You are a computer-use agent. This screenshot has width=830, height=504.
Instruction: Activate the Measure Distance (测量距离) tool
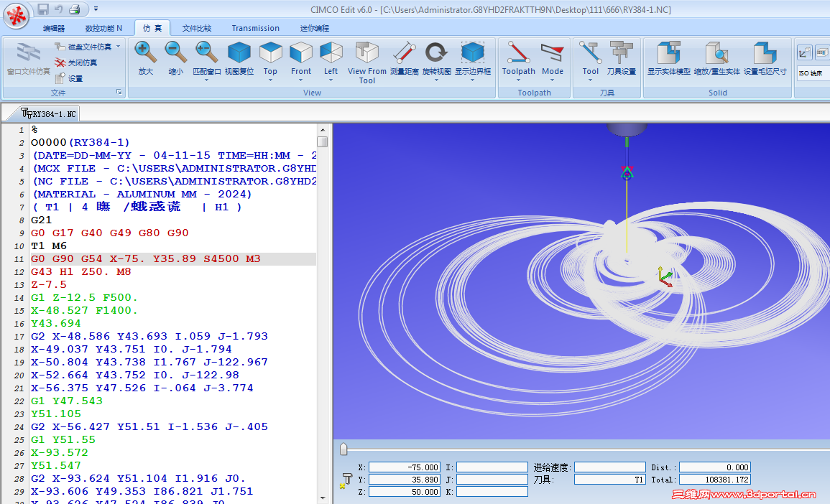pos(405,53)
